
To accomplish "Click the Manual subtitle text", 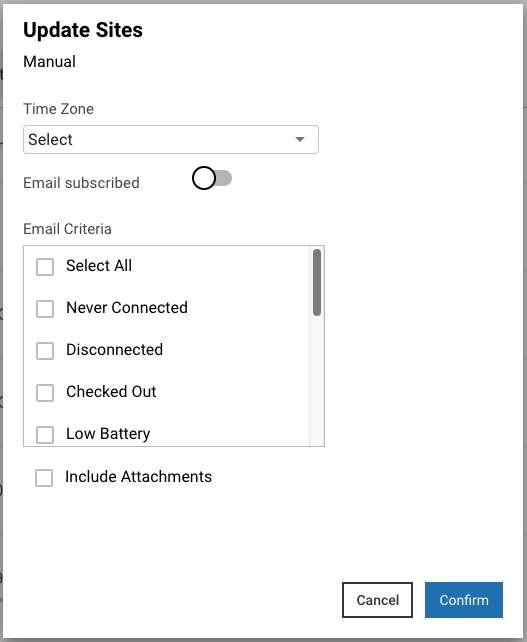I will pos(50,61).
